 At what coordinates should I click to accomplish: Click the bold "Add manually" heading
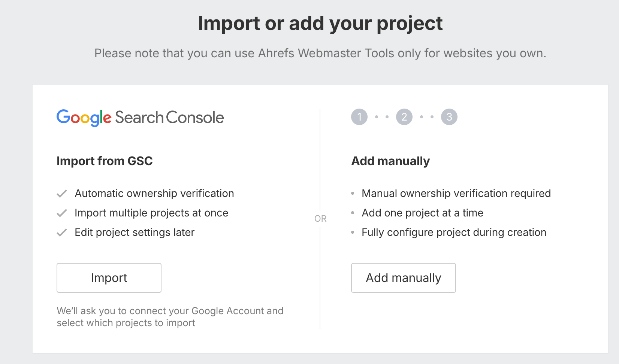(x=390, y=161)
